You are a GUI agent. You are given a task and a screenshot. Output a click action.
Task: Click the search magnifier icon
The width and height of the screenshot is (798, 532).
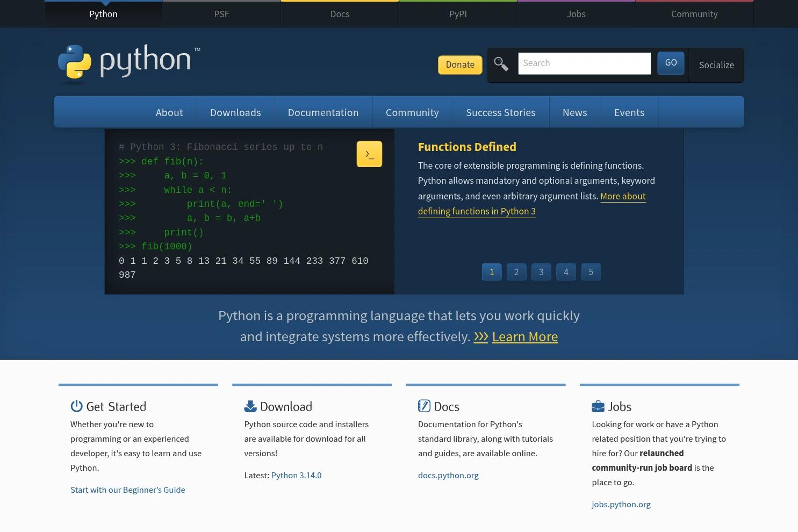(500, 63)
